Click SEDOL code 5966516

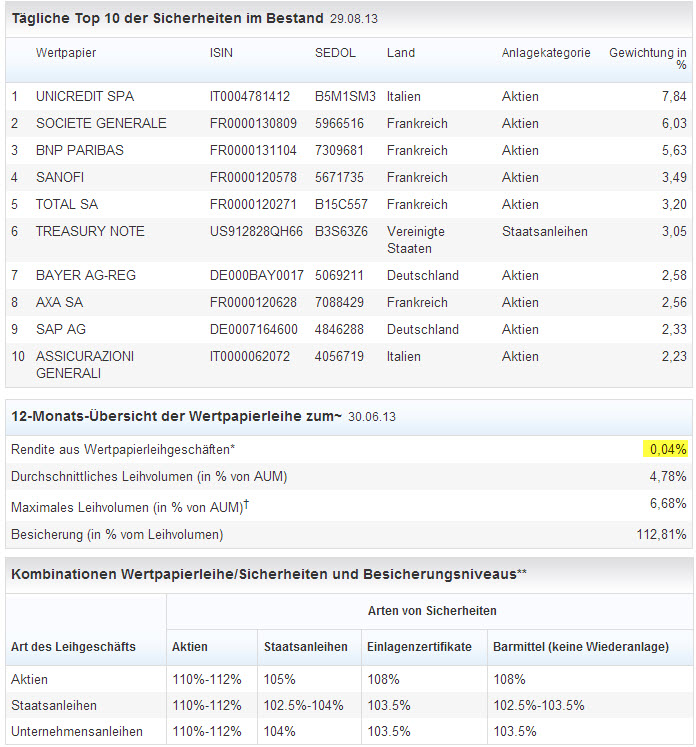point(339,123)
